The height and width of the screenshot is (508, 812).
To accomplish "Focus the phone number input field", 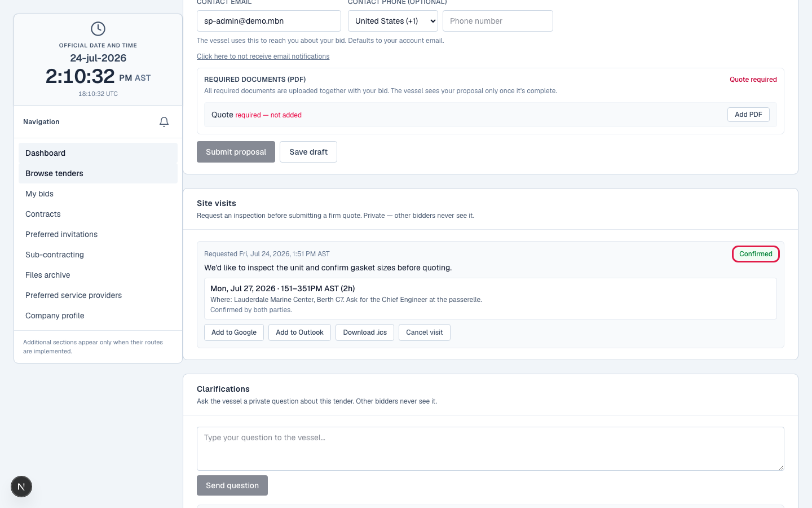I will pos(498,21).
